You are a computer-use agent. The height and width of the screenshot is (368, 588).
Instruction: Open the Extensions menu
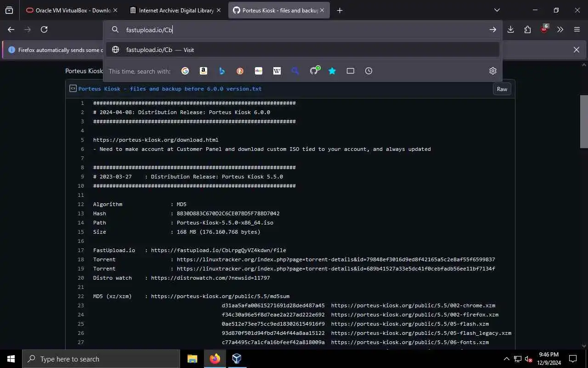(x=527, y=29)
